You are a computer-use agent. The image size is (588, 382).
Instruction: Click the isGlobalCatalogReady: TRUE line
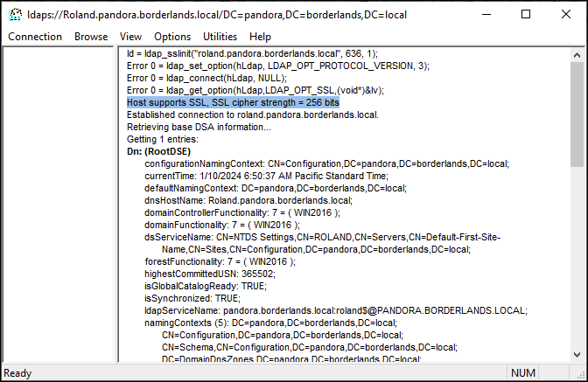click(x=206, y=286)
